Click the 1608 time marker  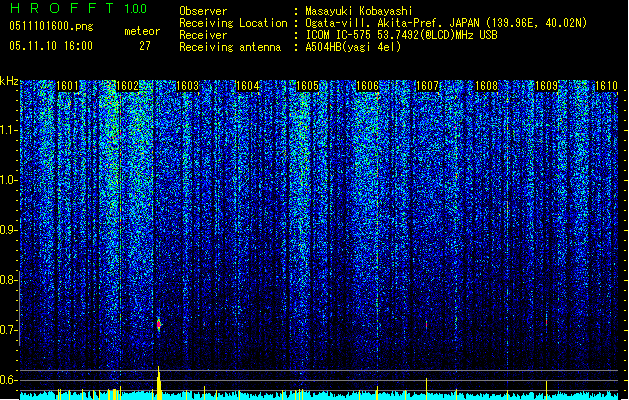pos(487,86)
